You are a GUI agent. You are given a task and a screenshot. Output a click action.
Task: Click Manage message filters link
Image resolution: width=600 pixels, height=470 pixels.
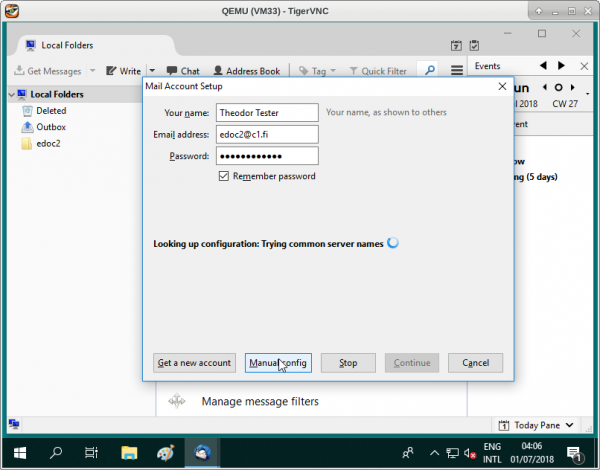[x=260, y=401]
